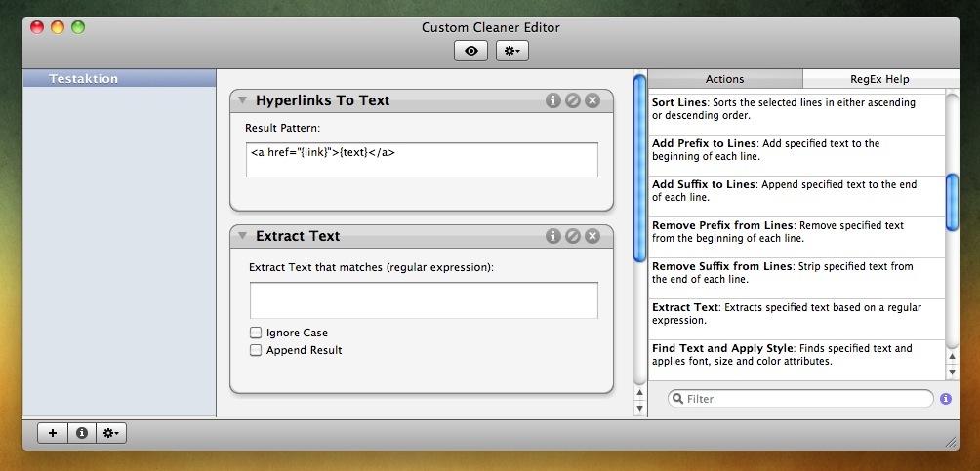The image size is (980, 471).
Task: Switch to the RegEx Help tab
Action: pos(879,79)
